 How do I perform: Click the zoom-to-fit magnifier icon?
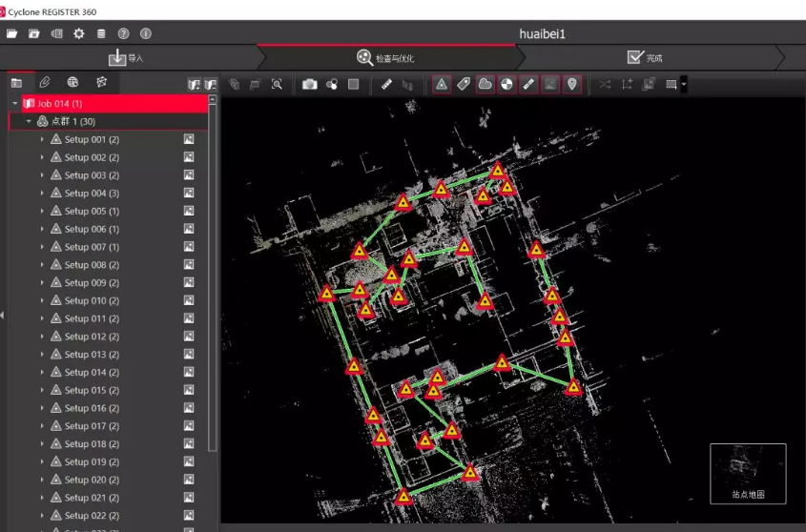[x=277, y=84]
